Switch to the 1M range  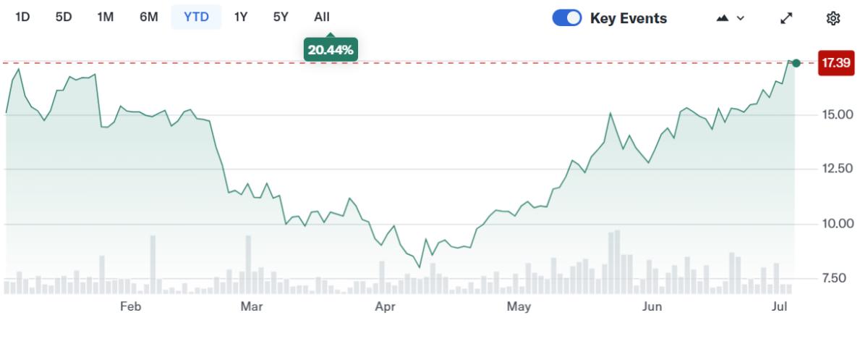pos(106,17)
